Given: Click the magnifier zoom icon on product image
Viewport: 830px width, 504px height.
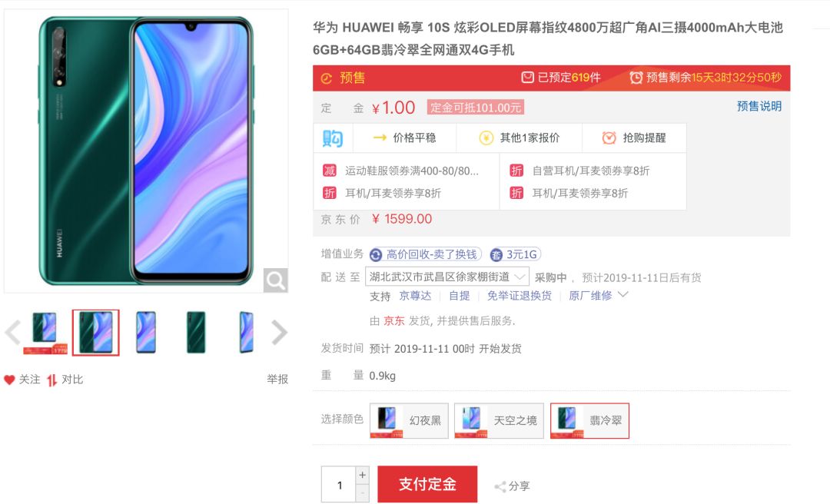Looking at the screenshot, I should 276,280.
